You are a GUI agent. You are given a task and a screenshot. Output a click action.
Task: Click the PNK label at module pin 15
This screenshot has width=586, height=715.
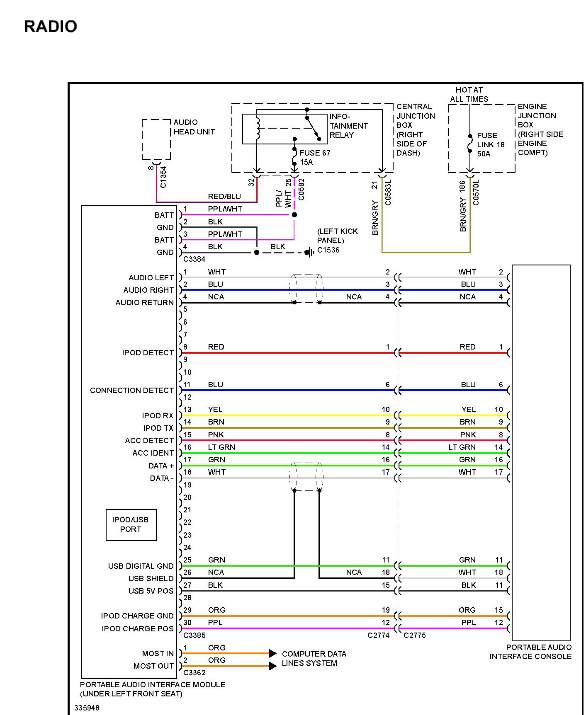(x=216, y=435)
